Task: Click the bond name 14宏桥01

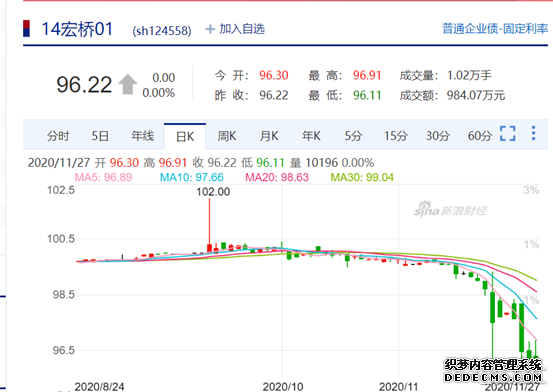Action: (x=77, y=29)
